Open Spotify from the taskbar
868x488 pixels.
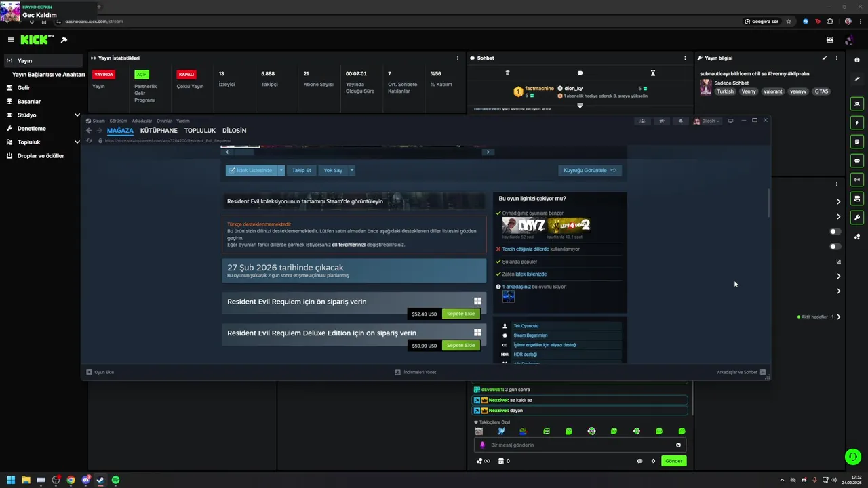pyautogui.click(x=115, y=480)
